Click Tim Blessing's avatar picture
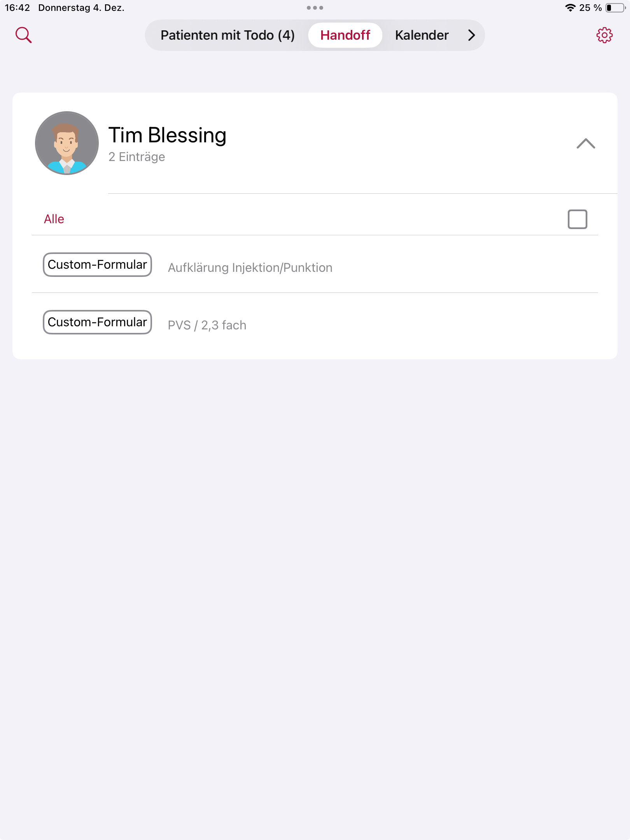The height and width of the screenshot is (840, 630). [67, 143]
